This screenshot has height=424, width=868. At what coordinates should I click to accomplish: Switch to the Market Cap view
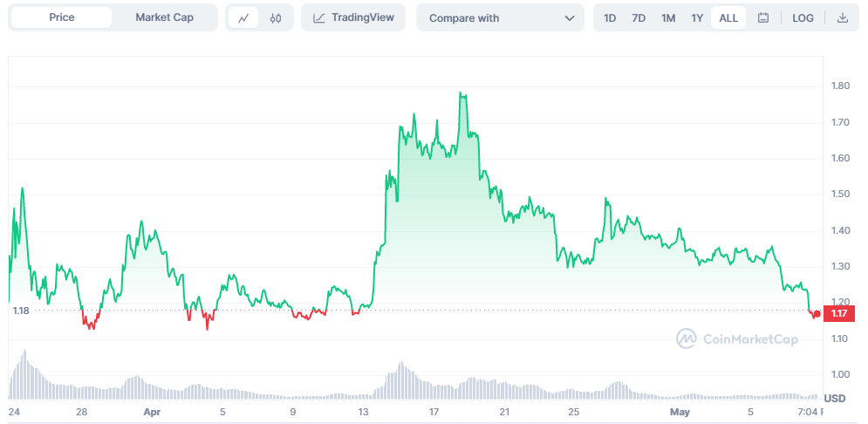[164, 17]
